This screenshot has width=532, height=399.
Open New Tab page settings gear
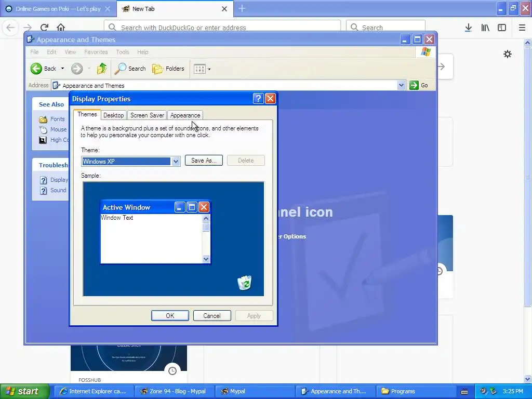508,54
